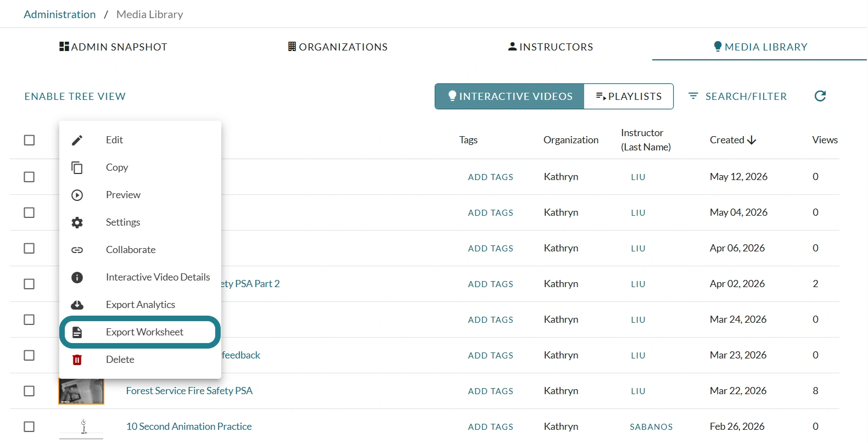Click the 10 Second Animation Practice thumbnail
This screenshot has width=868, height=443.
coord(81,427)
